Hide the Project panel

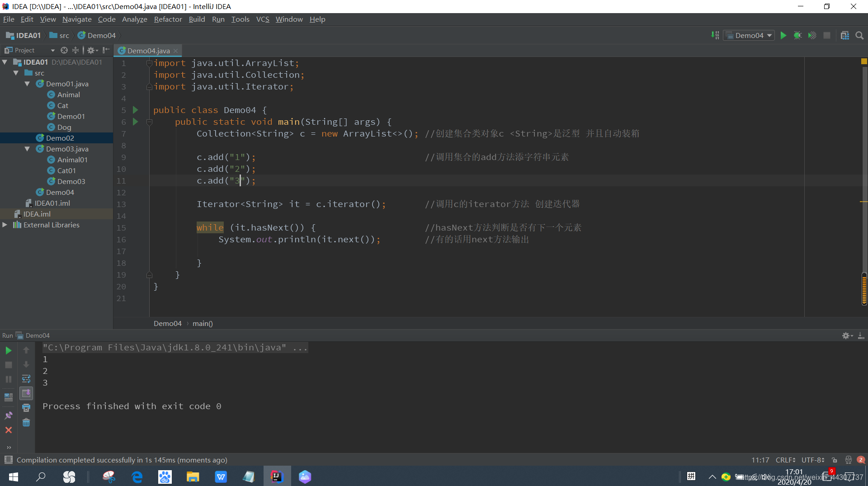(x=106, y=50)
